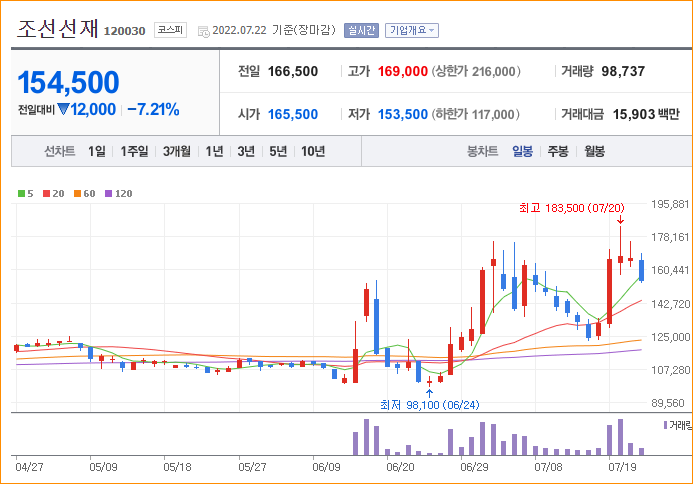Click the 최고 183,500 (07/20) label
The width and height of the screenshot is (693, 484).
click(x=571, y=208)
